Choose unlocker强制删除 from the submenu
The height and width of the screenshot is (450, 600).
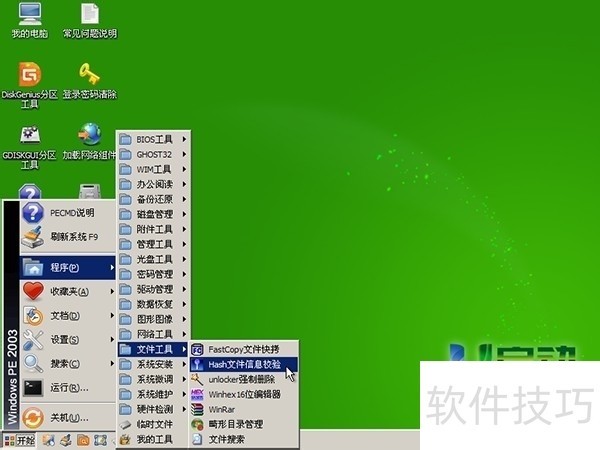(x=244, y=379)
